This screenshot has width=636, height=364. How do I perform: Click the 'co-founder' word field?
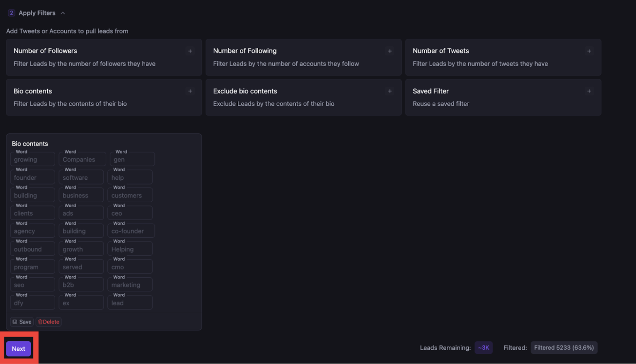pyautogui.click(x=131, y=231)
